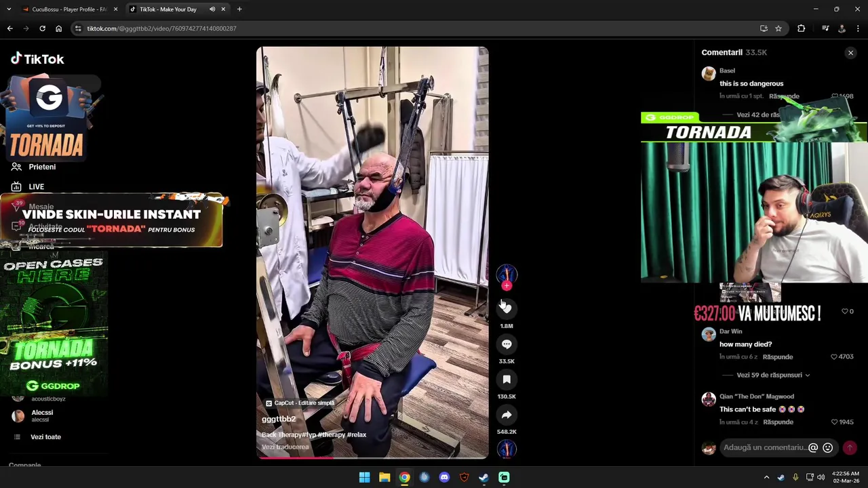The width and height of the screenshot is (868, 488).
Task: Click Vezi traducerea under the caption
Action: (x=285, y=447)
